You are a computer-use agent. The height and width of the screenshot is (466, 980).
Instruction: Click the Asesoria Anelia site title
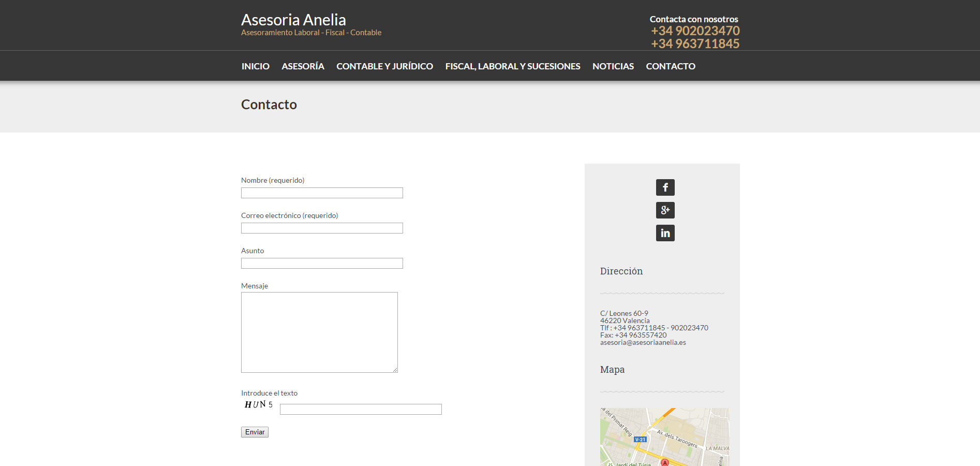[x=293, y=20]
